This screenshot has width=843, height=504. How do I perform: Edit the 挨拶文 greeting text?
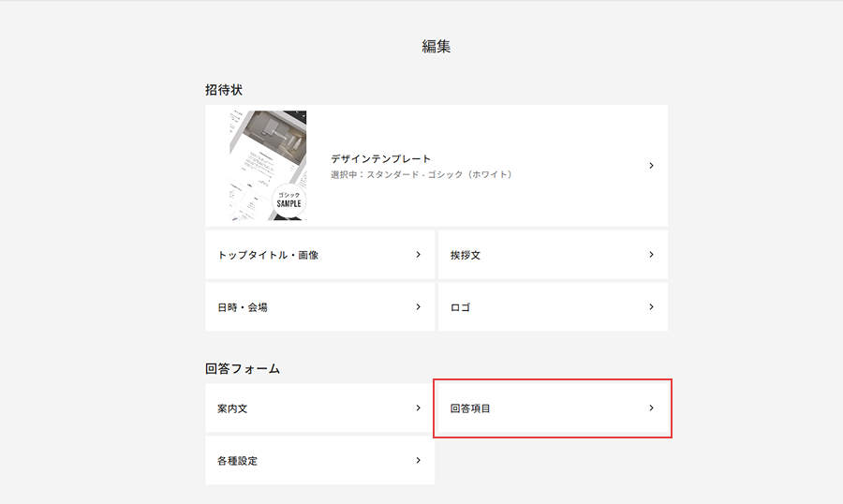point(466,255)
